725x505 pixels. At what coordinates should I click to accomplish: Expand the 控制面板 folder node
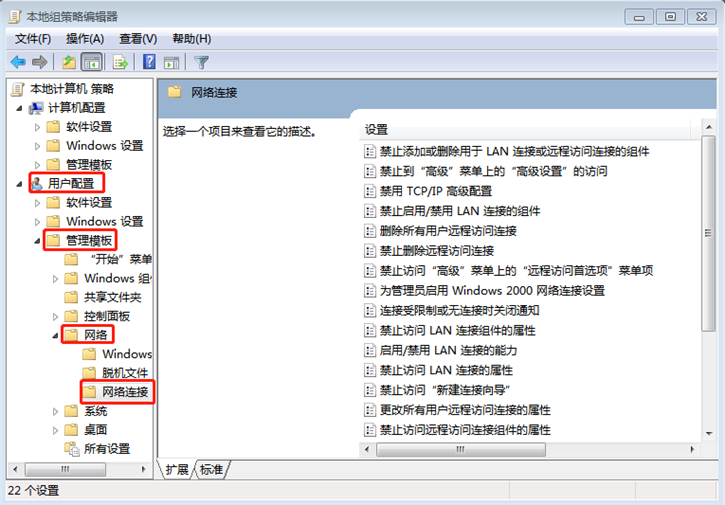click(x=56, y=316)
